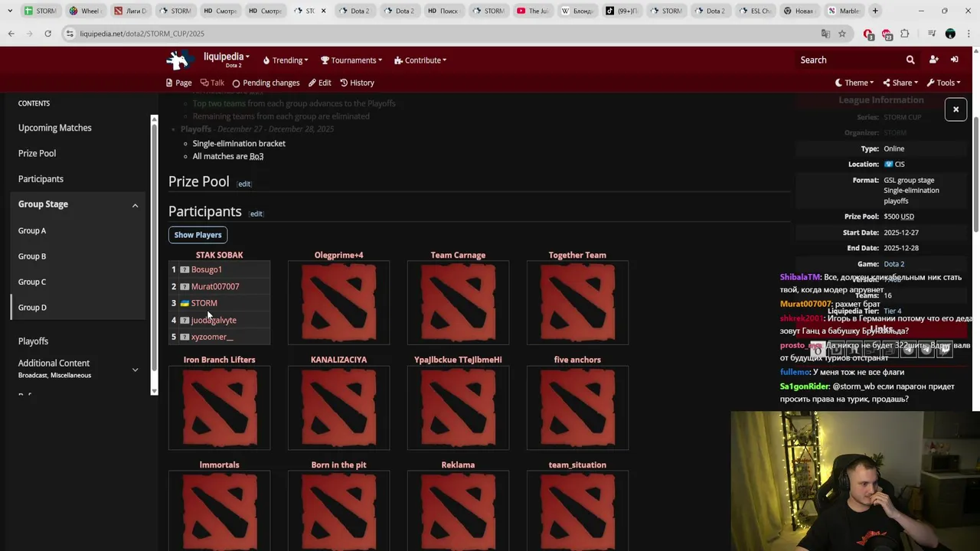Open the liquipedia wiki selector dropdown
Screen dimensions: 980x551
point(227,59)
